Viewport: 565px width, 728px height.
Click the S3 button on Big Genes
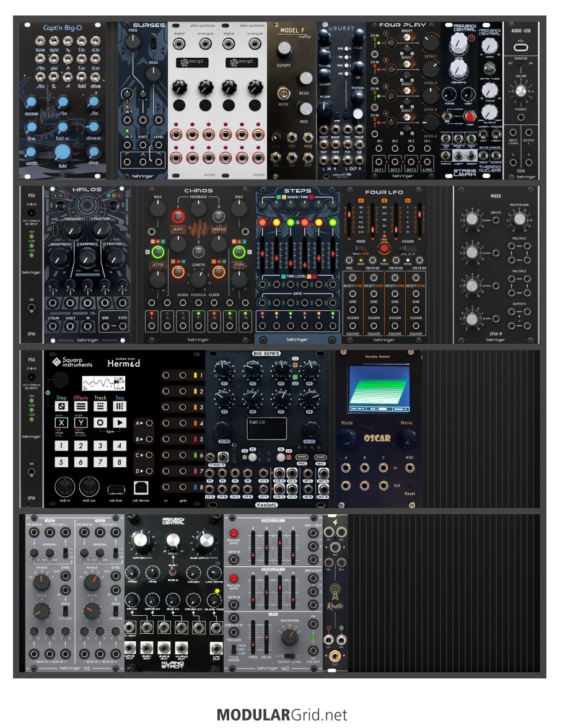tap(252, 457)
